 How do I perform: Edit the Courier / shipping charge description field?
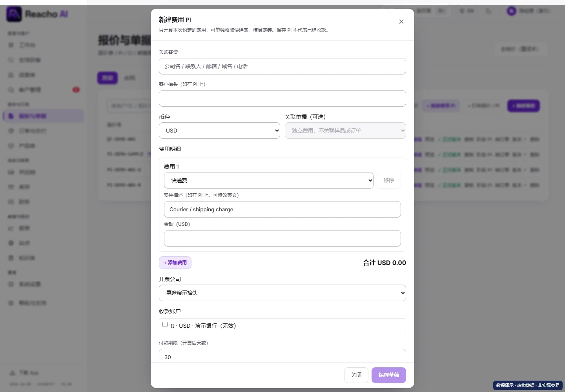click(x=282, y=209)
